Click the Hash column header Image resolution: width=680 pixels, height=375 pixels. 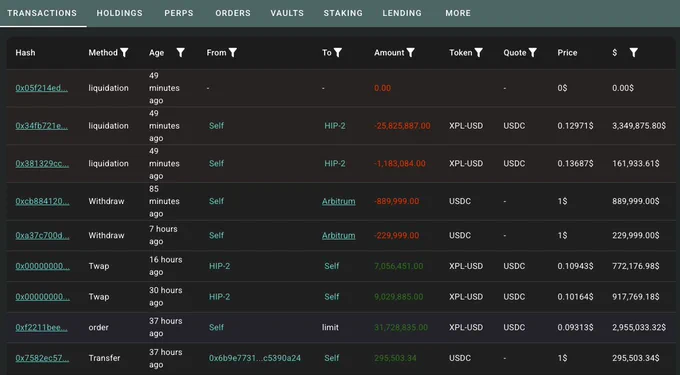pyautogui.click(x=25, y=52)
